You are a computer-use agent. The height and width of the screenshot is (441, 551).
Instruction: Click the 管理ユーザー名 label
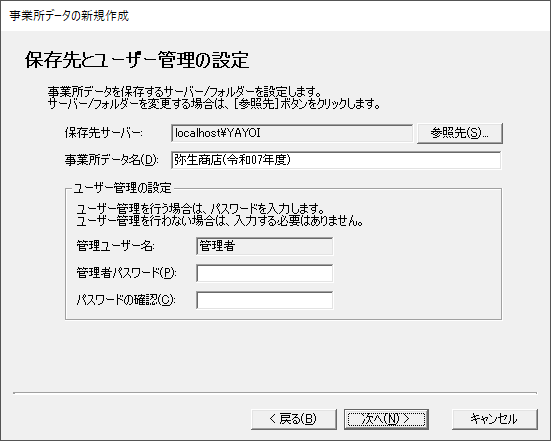116,246
